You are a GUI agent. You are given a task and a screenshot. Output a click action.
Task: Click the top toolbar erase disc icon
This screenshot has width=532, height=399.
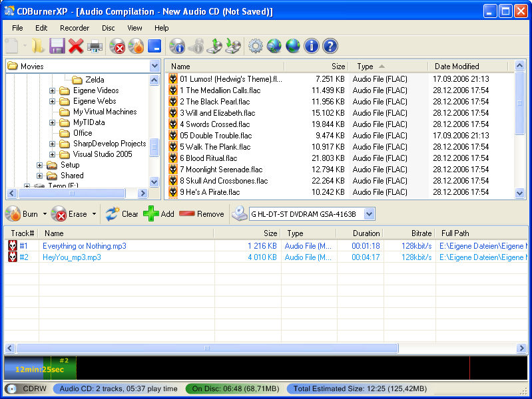coord(117,46)
